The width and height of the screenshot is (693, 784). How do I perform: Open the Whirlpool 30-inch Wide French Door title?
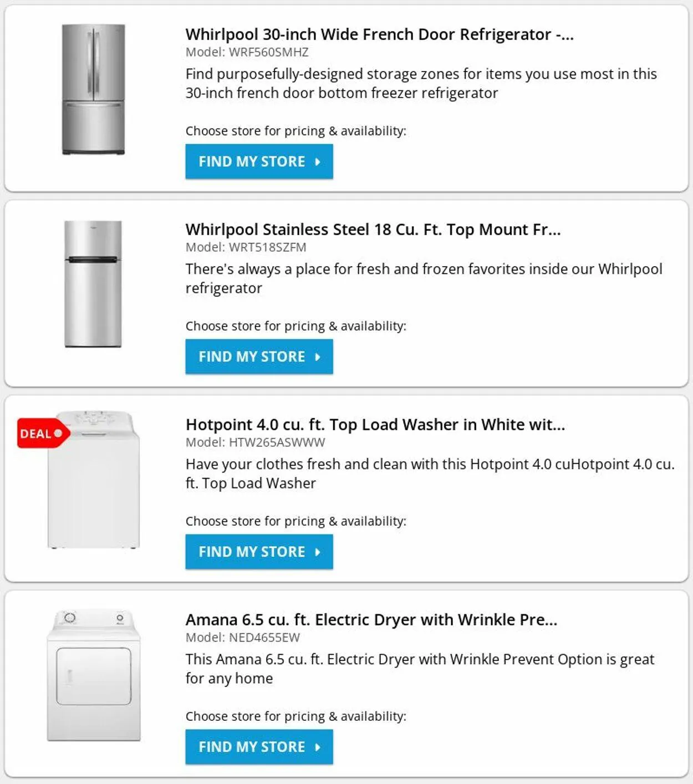tap(379, 34)
